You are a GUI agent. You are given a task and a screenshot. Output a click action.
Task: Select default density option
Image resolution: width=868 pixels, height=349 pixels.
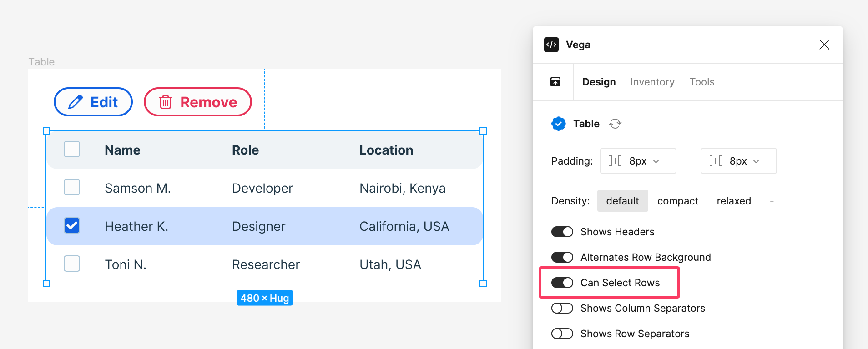click(622, 201)
